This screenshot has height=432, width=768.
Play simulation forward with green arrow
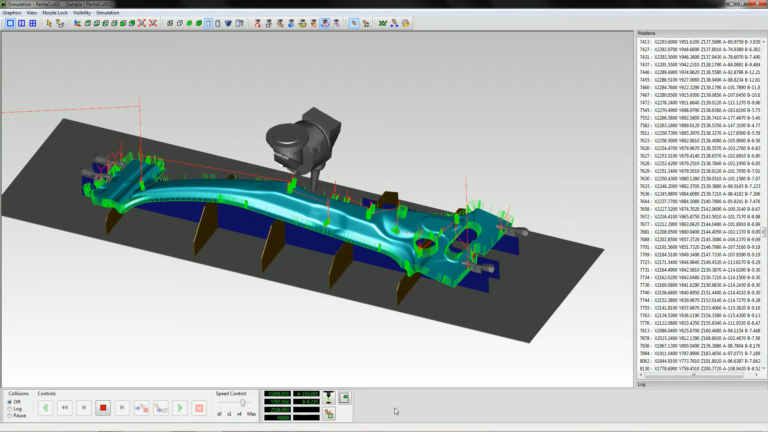(x=180, y=408)
